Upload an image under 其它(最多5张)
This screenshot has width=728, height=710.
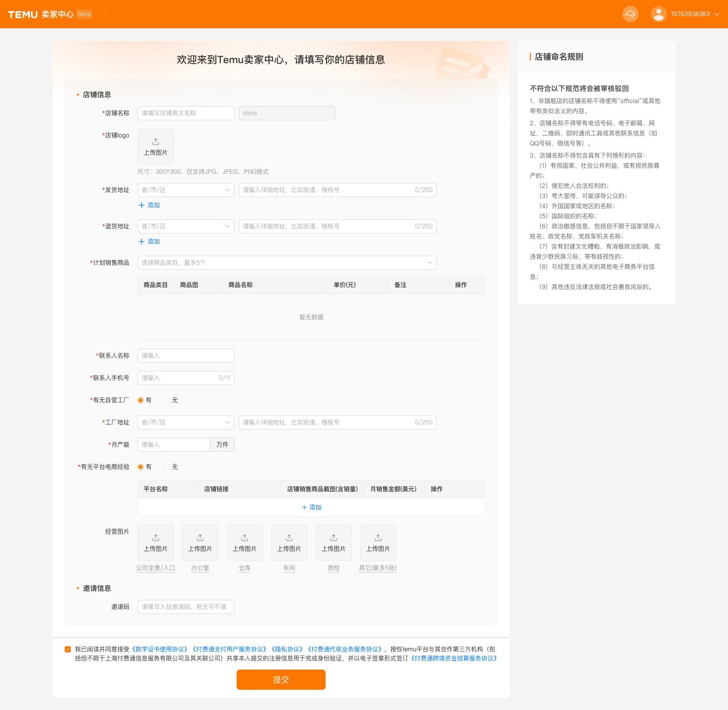click(x=378, y=543)
